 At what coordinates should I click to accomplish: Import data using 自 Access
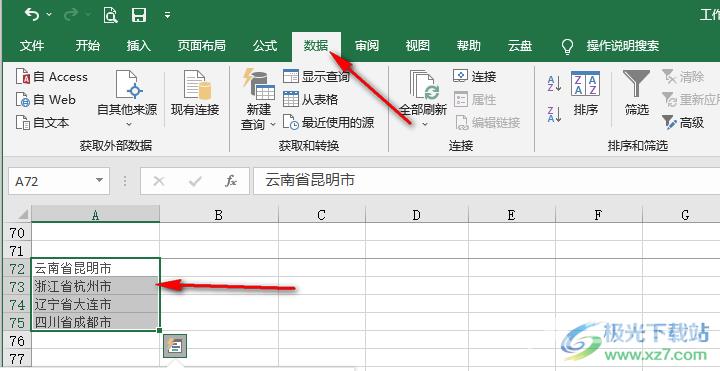click(51, 77)
